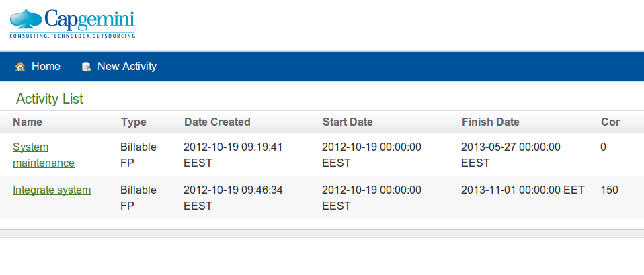Image resolution: width=644 pixels, height=275 pixels.
Task: Go to Home menu item
Action: point(38,66)
